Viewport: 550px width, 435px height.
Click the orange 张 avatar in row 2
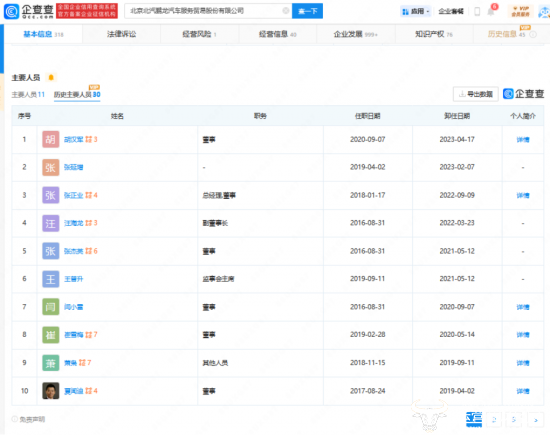51,167
